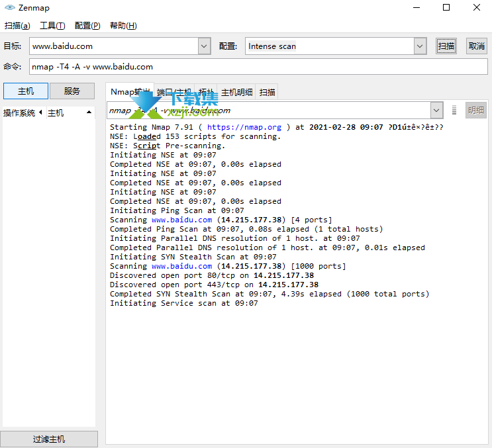Click the target field containing www.baidu.com
This screenshot has height=448, width=492.
coord(114,46)
